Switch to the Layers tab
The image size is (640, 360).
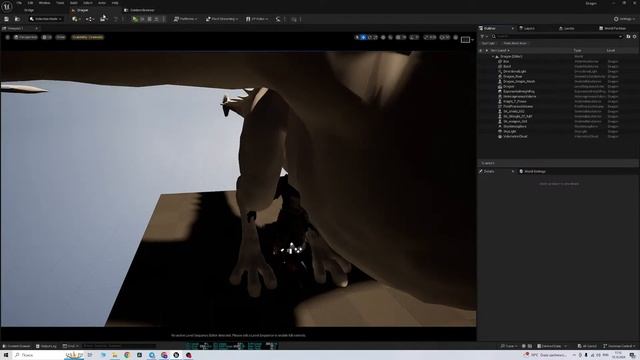coord(527,28)
